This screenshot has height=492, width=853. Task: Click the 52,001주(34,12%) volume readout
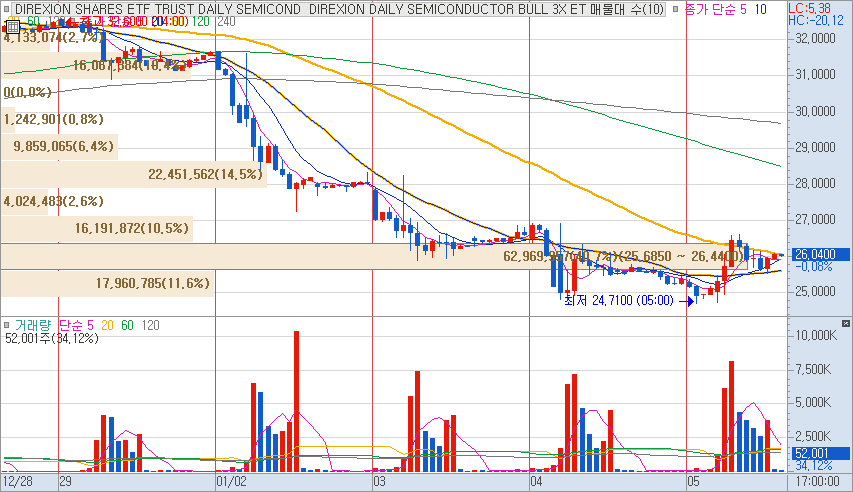coord(52,338)
